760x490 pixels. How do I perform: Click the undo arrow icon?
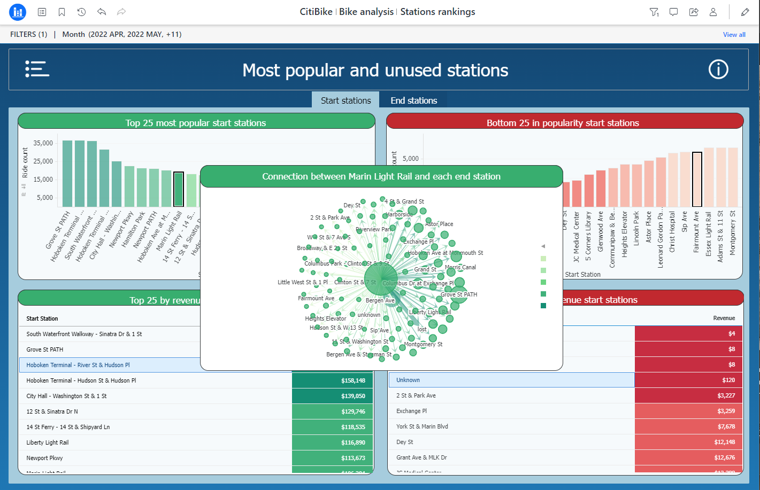101,12
